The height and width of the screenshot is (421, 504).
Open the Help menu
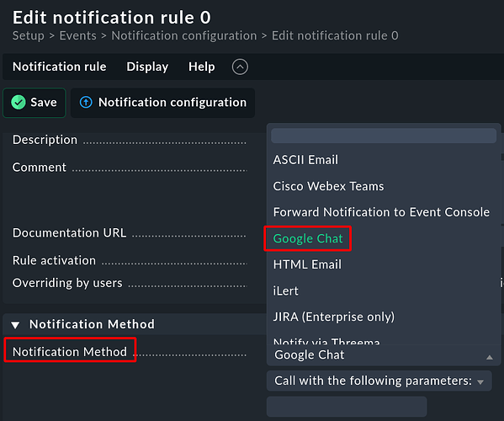tap(202, 67)
